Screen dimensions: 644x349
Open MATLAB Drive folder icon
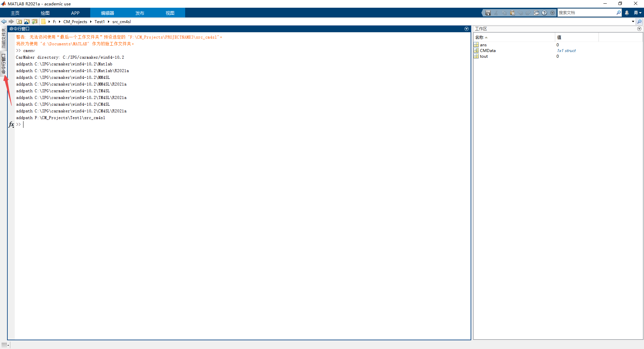(x=27, y=21)
